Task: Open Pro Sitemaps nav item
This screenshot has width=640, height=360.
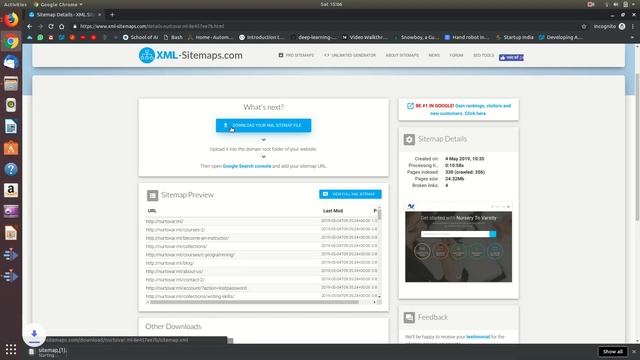Action: [296, 55]
